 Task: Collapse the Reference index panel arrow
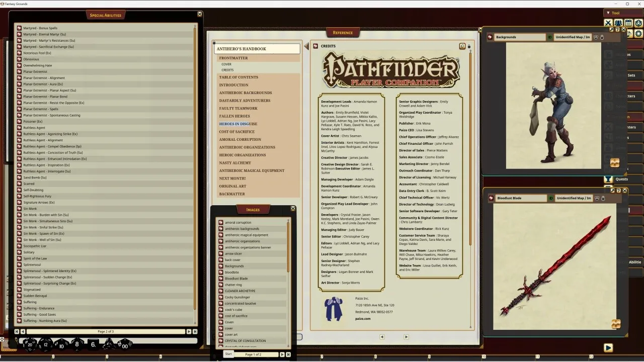tap(306, 47)
